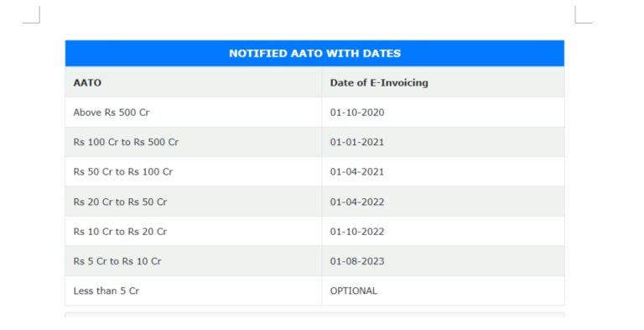
Task: Select the 'Rs 50 Cr to Rs 100 Cr' cell
Action: [x=193, y=171]
